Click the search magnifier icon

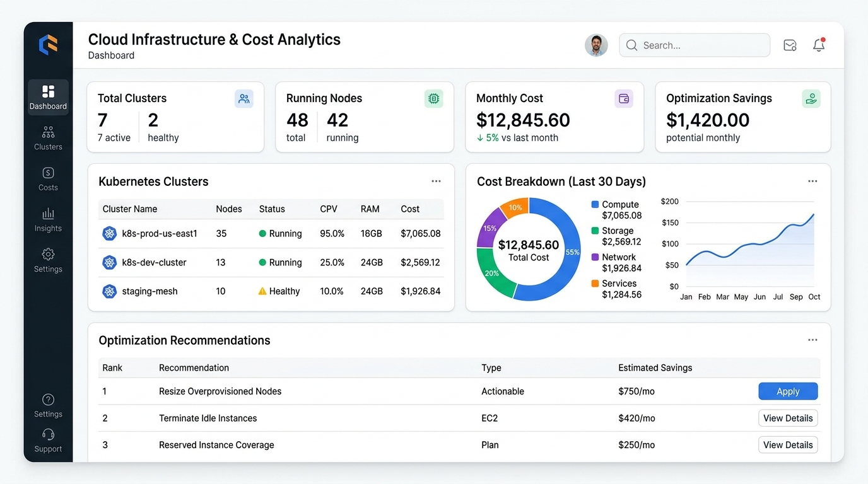pos(631,45)
